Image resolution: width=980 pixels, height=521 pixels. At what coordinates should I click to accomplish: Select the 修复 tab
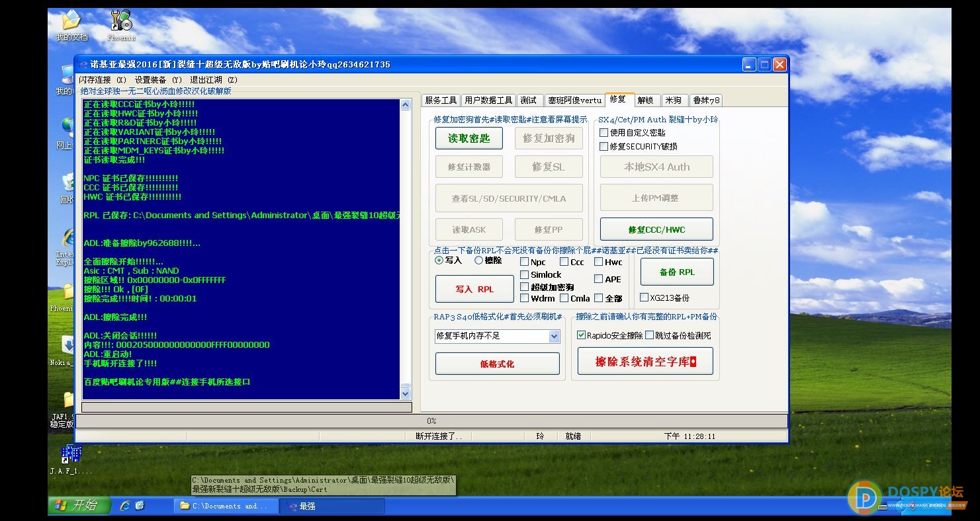[x=618, y=99]
